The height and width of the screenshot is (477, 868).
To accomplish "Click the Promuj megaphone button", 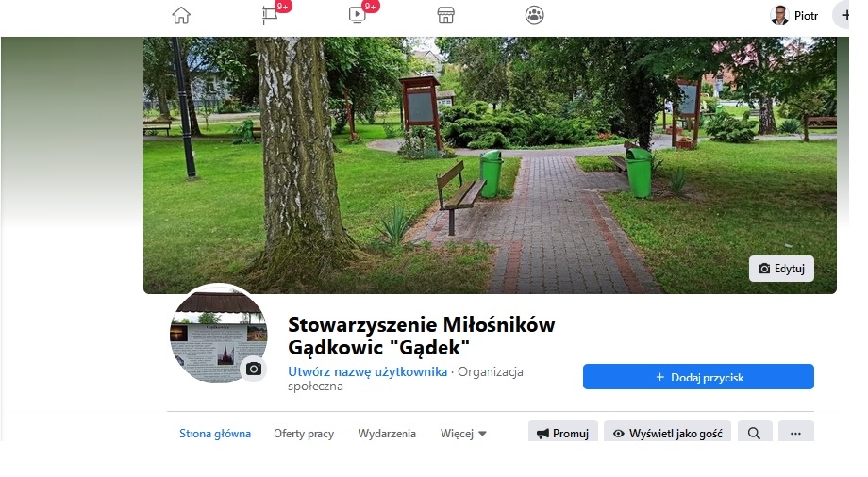I will coord(562,432).
